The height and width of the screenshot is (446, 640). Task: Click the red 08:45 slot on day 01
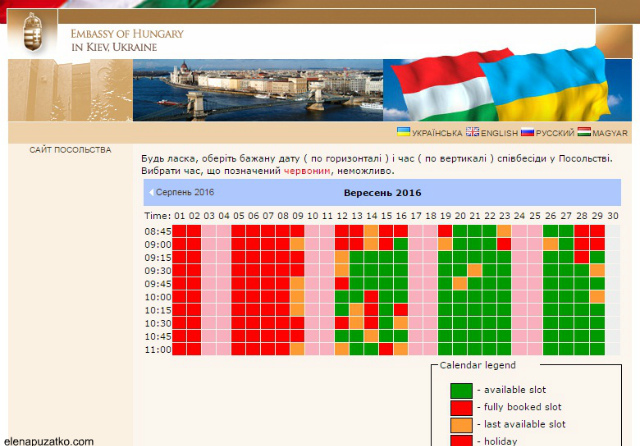(179, 231)
